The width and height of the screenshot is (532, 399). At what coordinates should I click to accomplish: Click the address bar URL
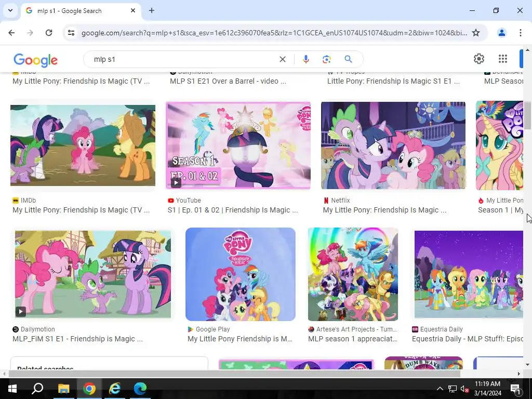(x=274, y=33)
